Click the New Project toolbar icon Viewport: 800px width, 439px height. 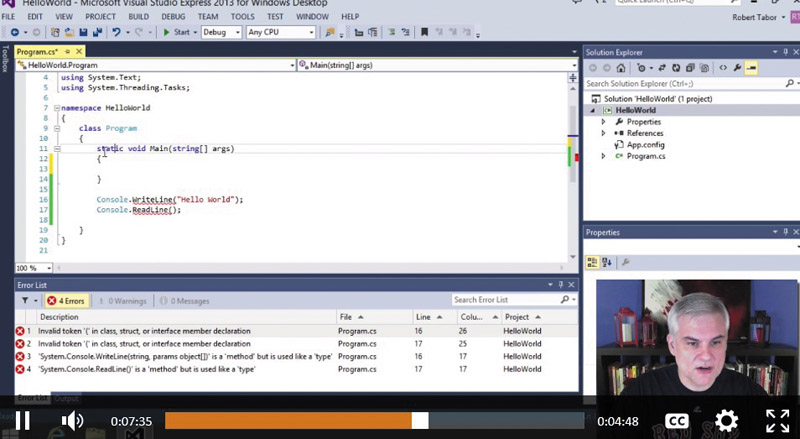tap(55, 32)
